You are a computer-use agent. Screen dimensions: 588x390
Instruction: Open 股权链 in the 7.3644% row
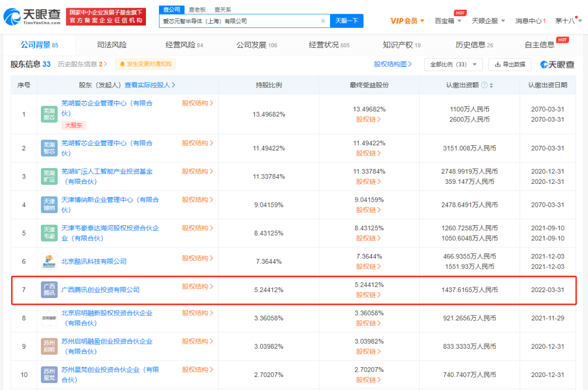pyautogui.click(x=368, y=267)
